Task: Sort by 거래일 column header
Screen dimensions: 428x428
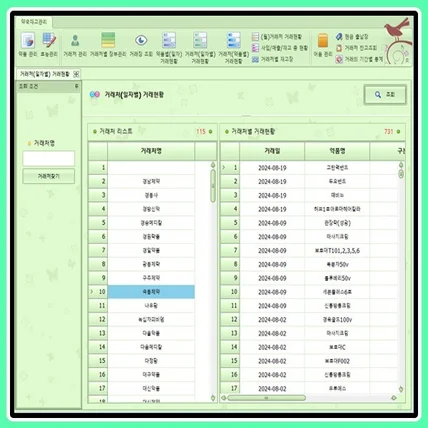Action: (272, 151)
